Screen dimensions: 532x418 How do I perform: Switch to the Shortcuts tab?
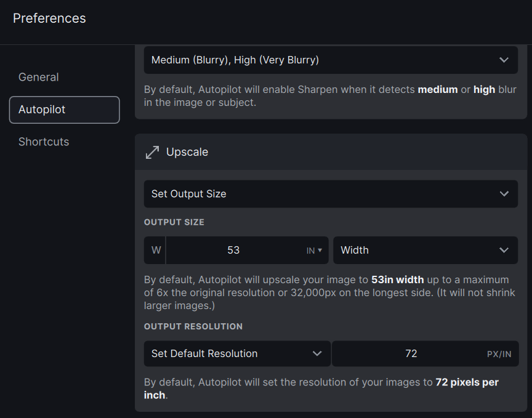point(44,142)
